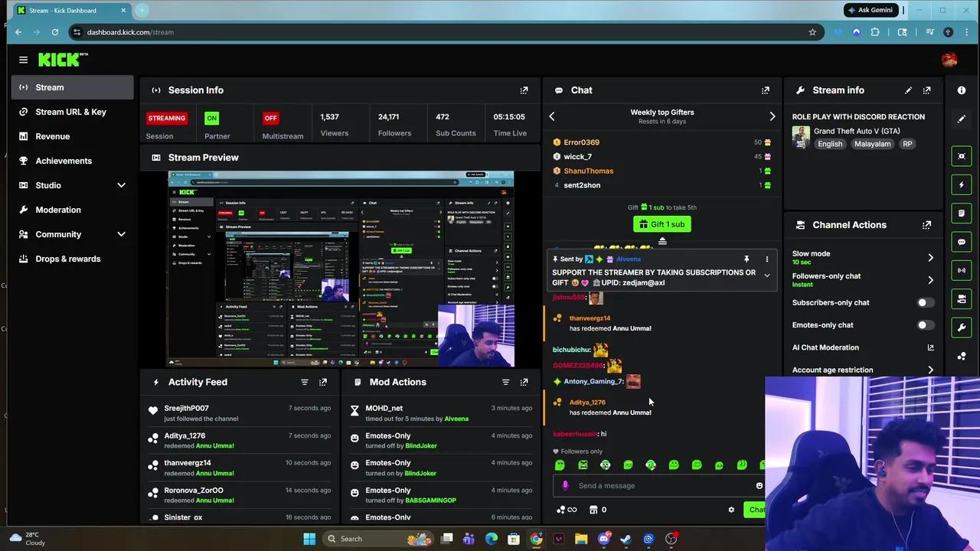
Task: Click the Kick logo
Action: pos(63,60)
